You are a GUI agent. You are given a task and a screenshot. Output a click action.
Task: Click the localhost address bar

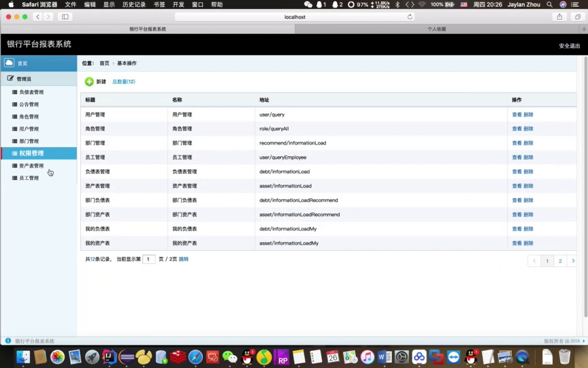295,16
